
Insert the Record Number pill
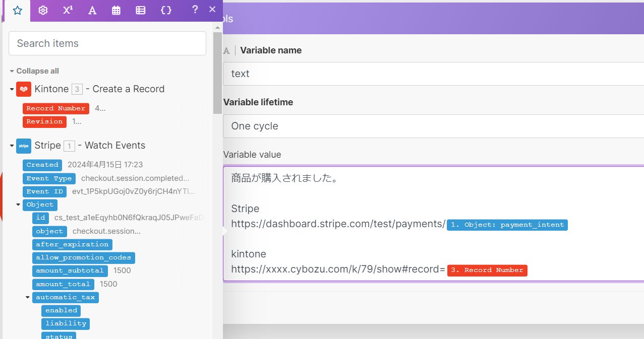point(56,108)
